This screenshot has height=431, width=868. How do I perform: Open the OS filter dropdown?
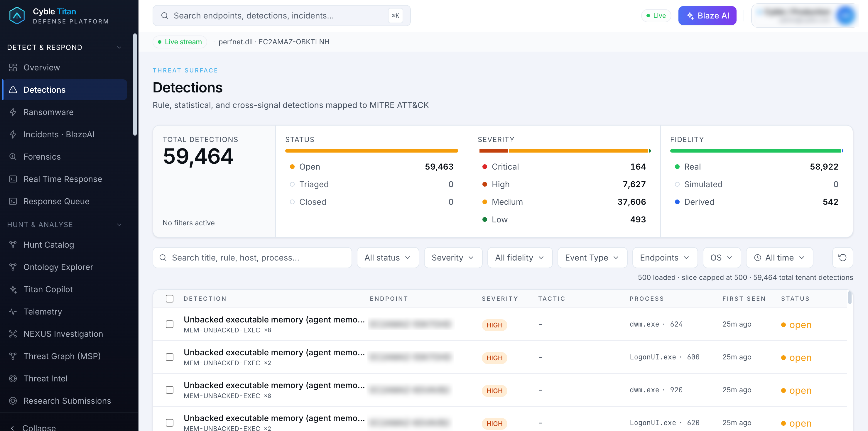click(722, 258)
